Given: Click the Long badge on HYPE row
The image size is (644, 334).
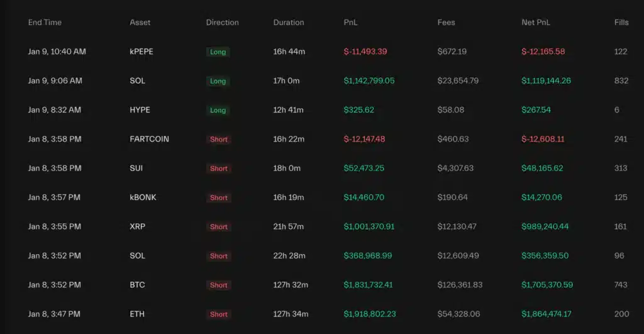Looking at the screenshot, I should tap(218, 111).
